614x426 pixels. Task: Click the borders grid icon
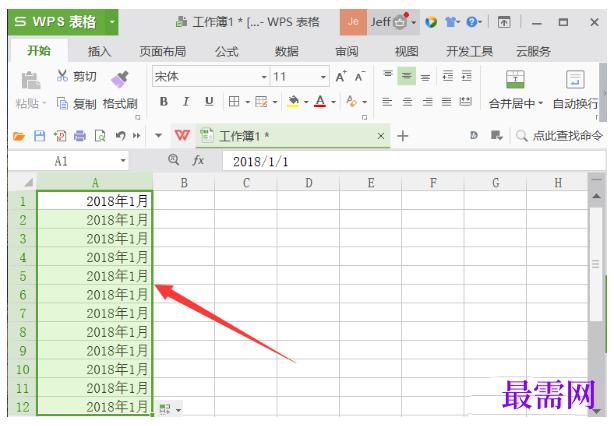234,102
